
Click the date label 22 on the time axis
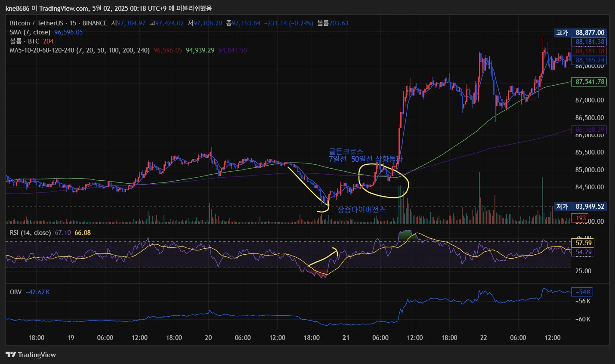click(x=484, y=338)
